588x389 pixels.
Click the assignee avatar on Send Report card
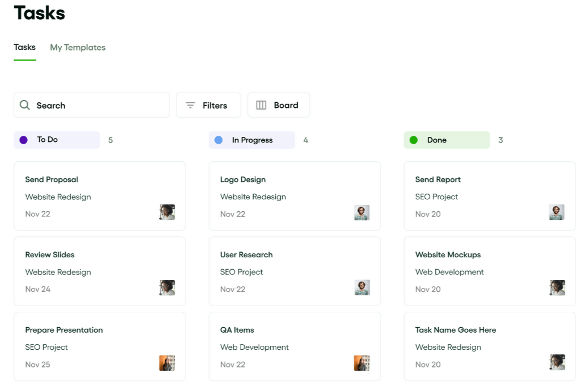coord(557,212)
